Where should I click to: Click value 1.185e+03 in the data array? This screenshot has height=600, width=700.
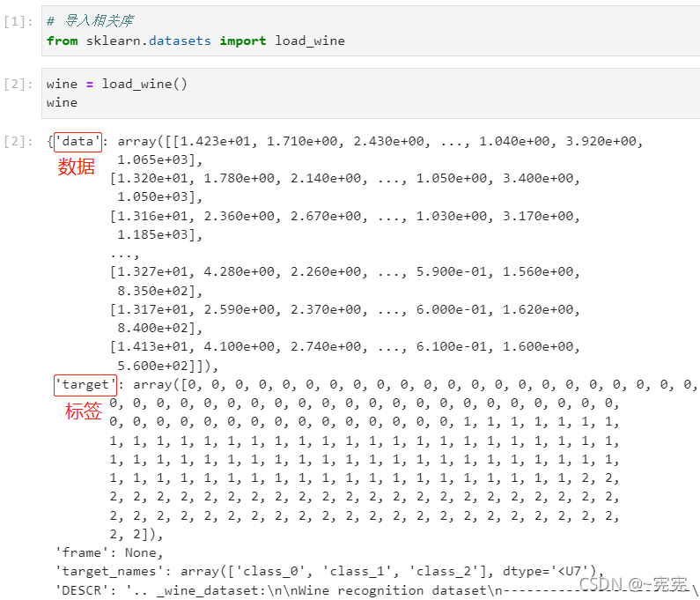click(152, 234)
